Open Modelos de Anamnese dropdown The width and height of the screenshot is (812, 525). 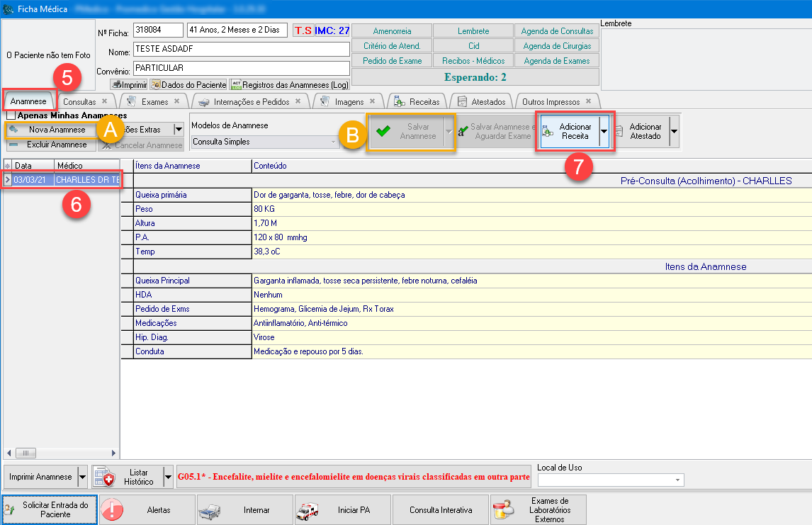coord(265,142)
